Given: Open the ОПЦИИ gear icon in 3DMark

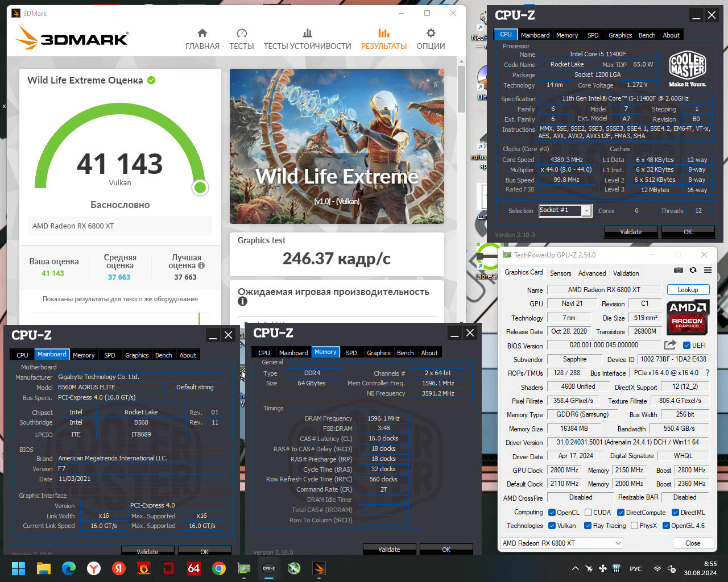Looking at the screenshot, I should [x=431, y=33].
